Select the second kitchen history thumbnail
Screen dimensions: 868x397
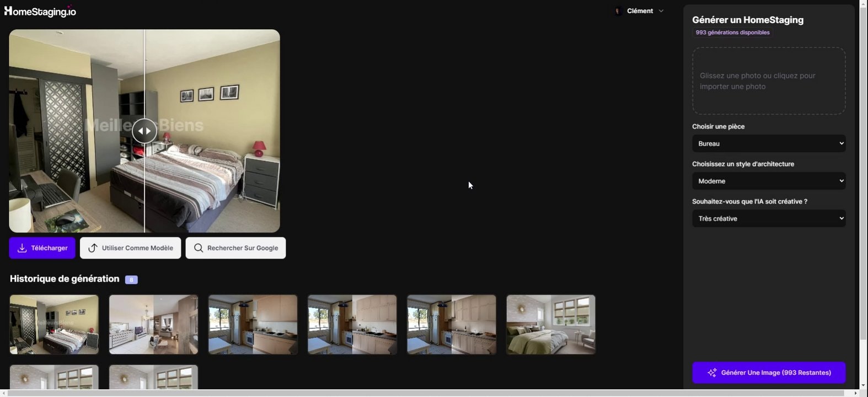[x=352, y=324]
